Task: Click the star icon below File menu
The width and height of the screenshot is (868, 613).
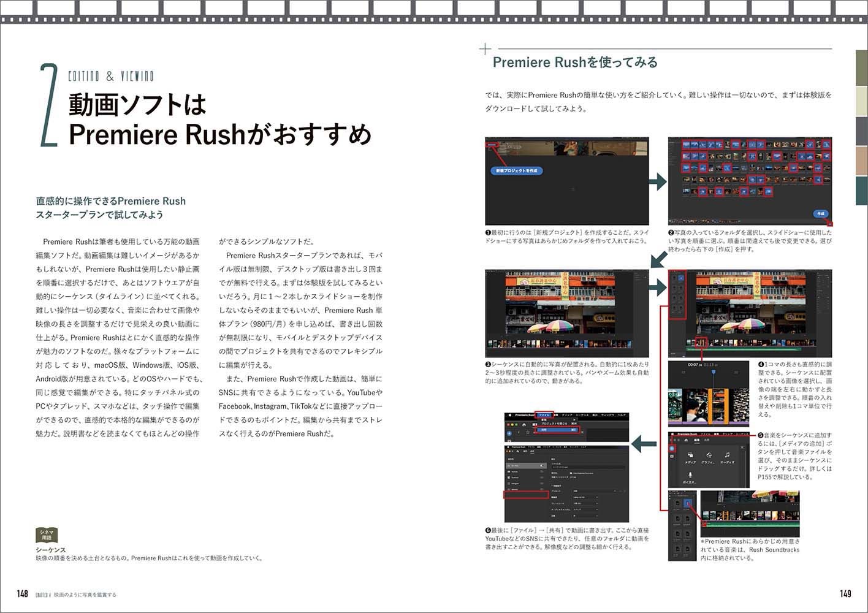Action: [x=528, y=433]
